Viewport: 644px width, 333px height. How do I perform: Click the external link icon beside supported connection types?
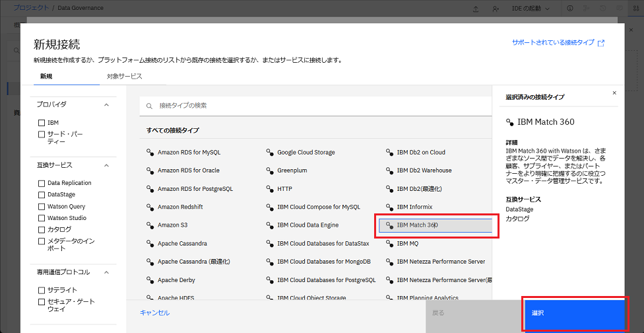pos(601,43)
